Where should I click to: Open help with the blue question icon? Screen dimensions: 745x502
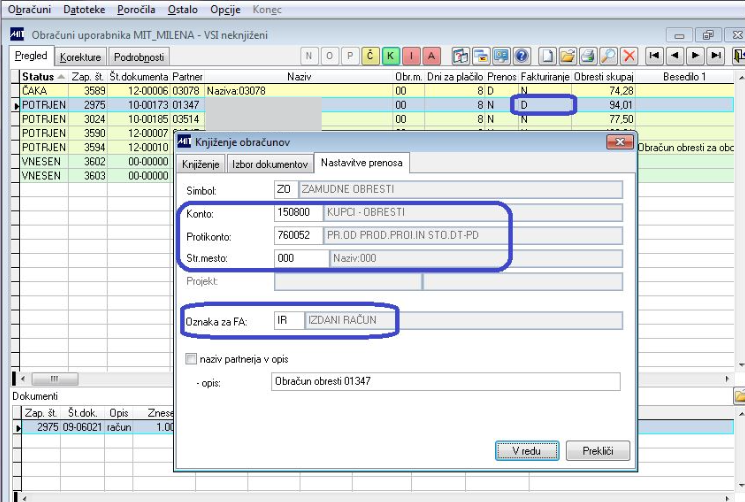(522, 56)
